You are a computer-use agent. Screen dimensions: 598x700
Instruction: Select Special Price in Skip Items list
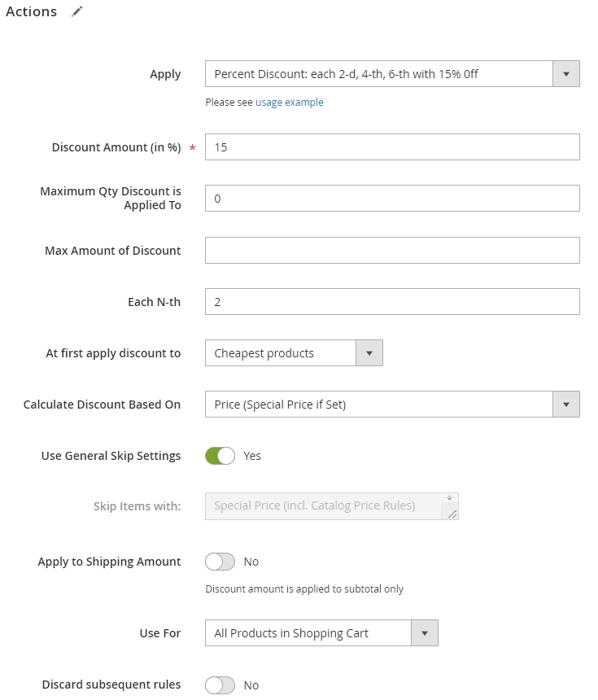point(315,505)
